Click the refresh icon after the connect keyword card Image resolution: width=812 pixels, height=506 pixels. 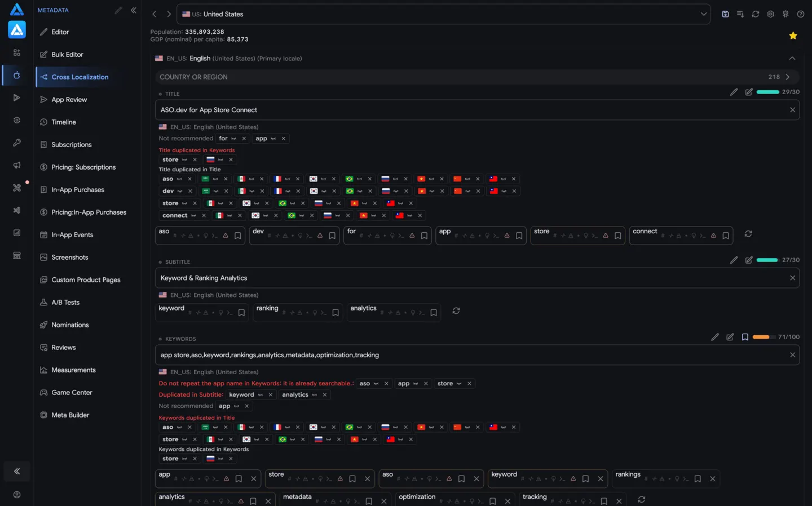748,234
